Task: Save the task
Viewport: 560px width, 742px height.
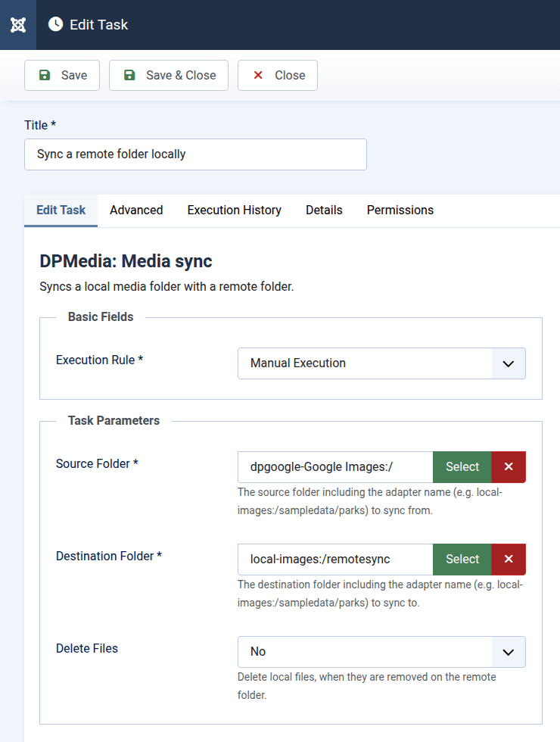Action: click(62, 75)
